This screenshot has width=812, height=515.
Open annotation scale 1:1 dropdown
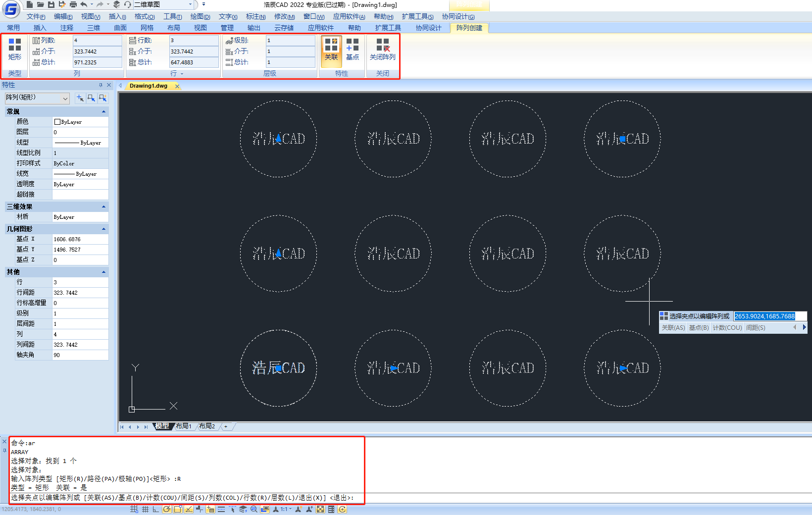coord(286,509)
